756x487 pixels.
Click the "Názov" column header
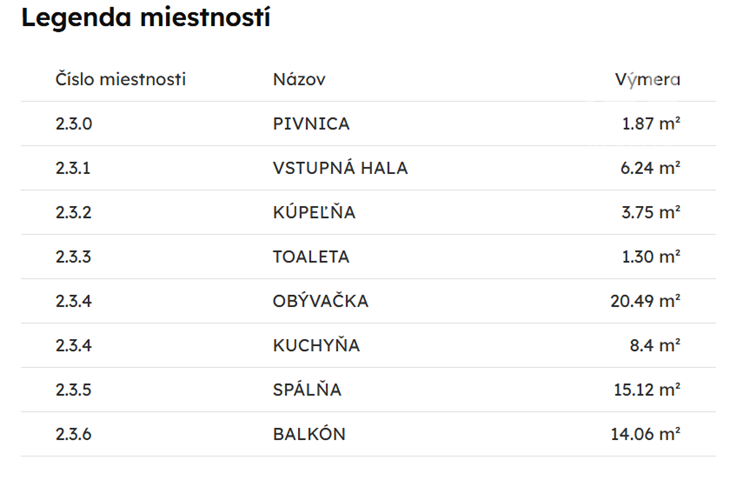tap(299, 80)
